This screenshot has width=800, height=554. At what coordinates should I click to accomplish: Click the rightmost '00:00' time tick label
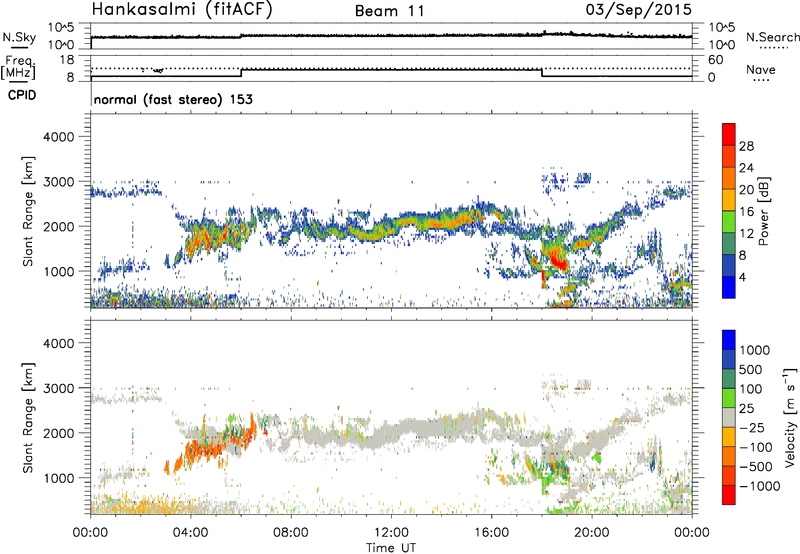click(692, 533)
